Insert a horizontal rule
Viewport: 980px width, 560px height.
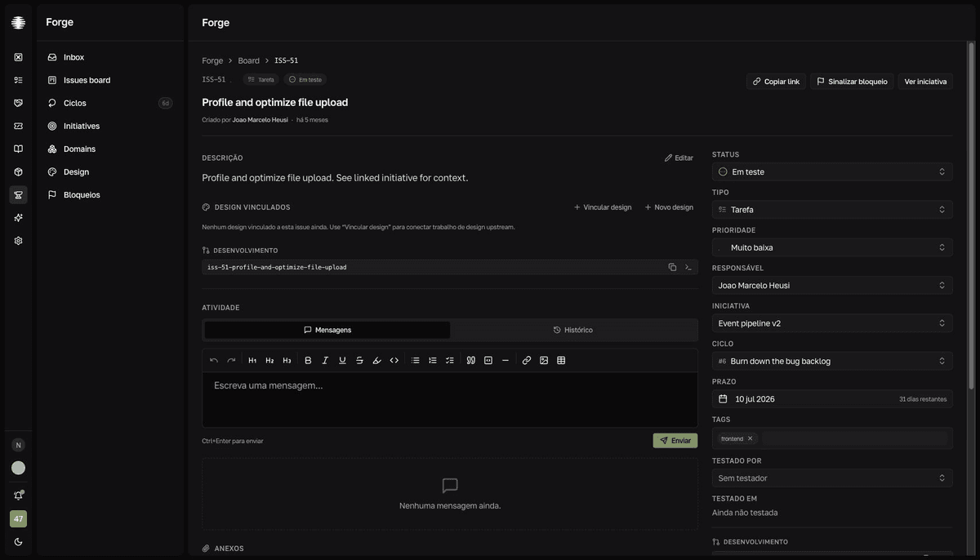[x=505, y=360]
